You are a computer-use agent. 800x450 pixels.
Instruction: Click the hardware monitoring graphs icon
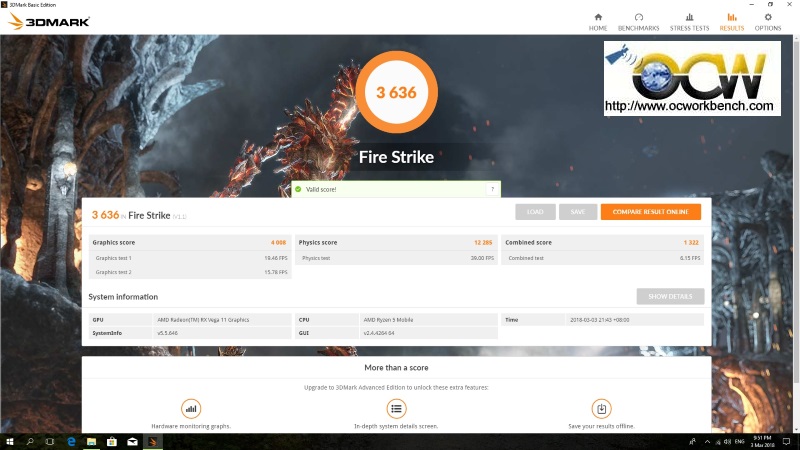191,409
